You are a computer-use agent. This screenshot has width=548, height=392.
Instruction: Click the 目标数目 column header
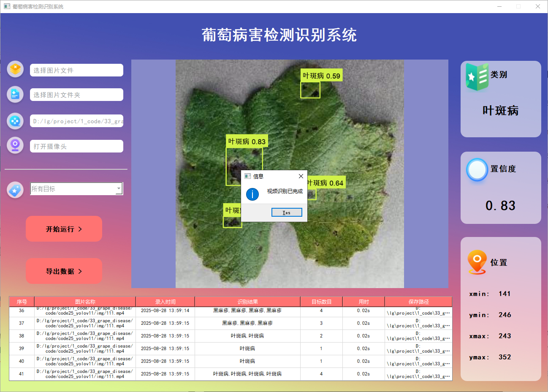click(x=321, y=302)
